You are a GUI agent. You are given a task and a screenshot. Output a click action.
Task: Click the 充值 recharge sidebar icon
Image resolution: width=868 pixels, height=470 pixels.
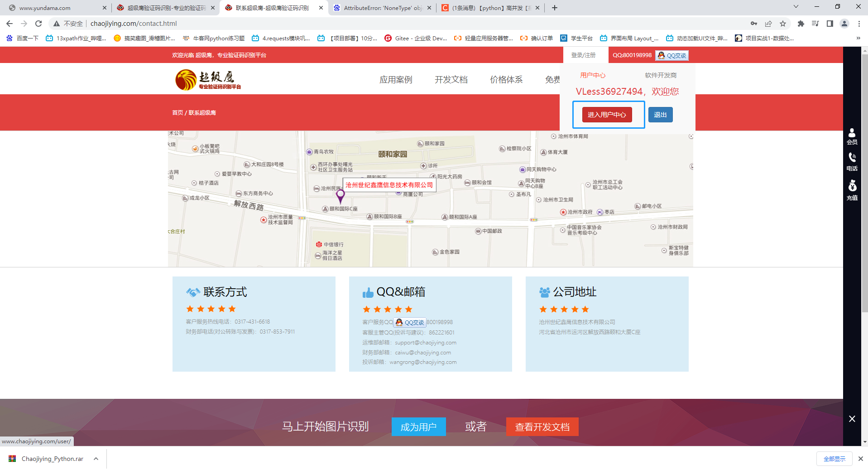tap(852, 190)
